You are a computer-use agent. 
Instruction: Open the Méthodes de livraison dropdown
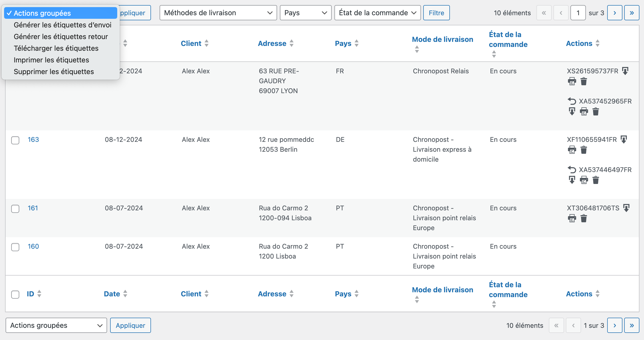(218, 13)
